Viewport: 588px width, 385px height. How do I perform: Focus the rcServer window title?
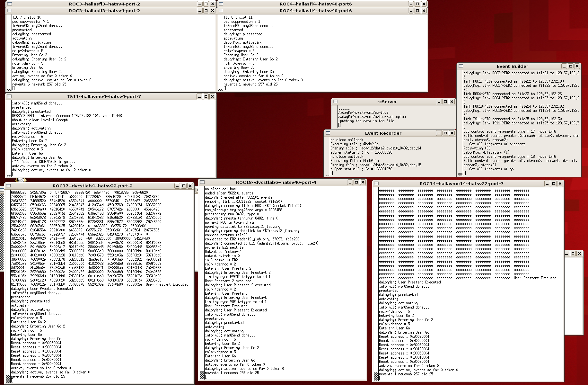[387, 102]
